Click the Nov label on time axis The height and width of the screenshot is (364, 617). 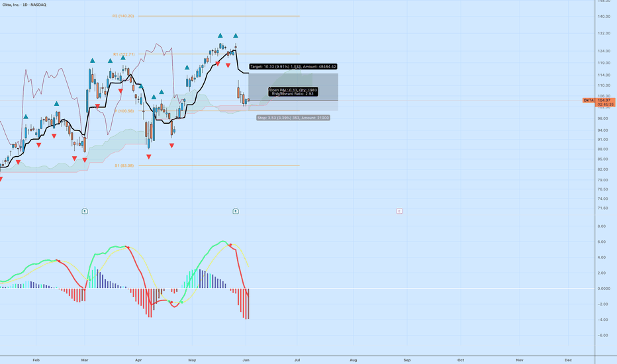[x=520, y=360]
